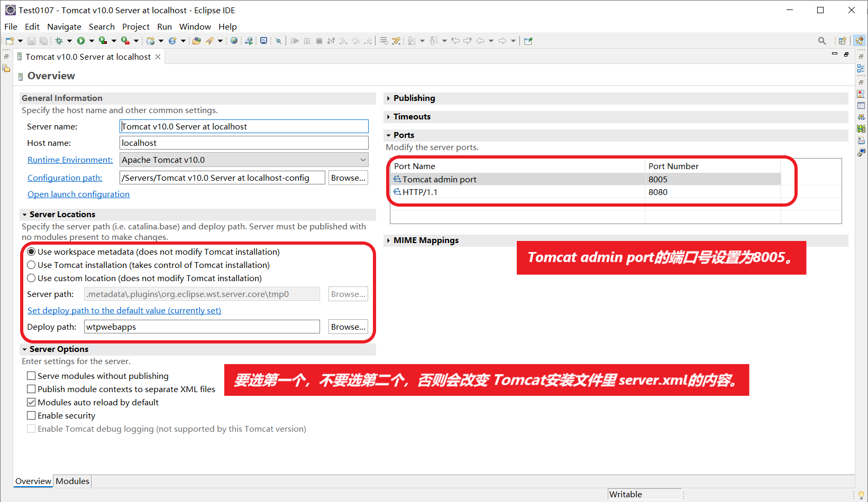Select Use workspace metadata option
The image size is (868, 502).
click(x=31, y=252)
